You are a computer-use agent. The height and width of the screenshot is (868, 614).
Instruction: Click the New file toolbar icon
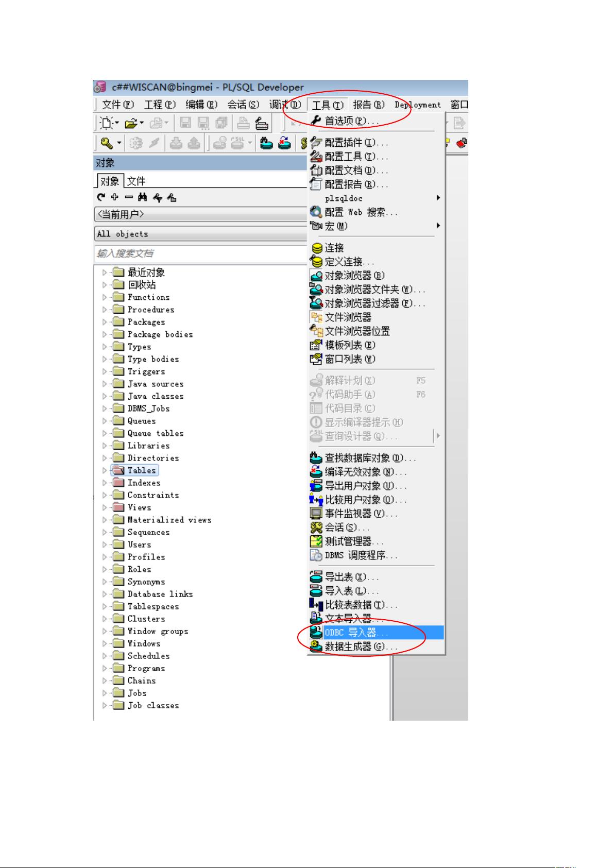107,123
